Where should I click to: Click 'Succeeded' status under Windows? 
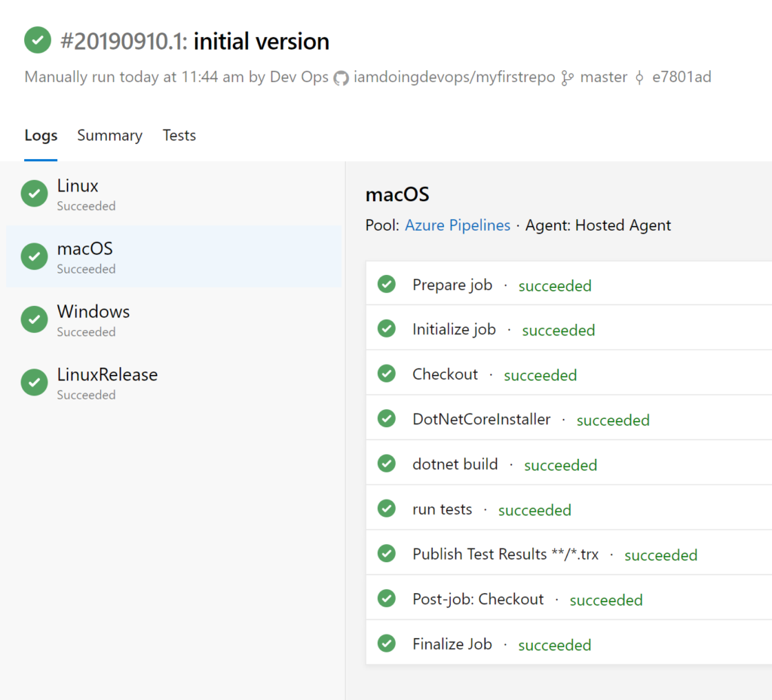(x=86, y=332)
